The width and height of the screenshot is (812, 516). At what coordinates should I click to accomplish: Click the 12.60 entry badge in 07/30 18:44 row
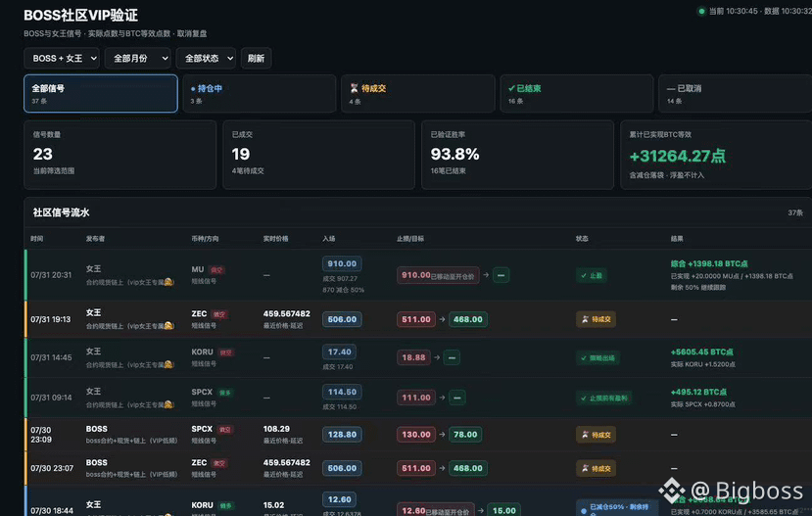339,499
